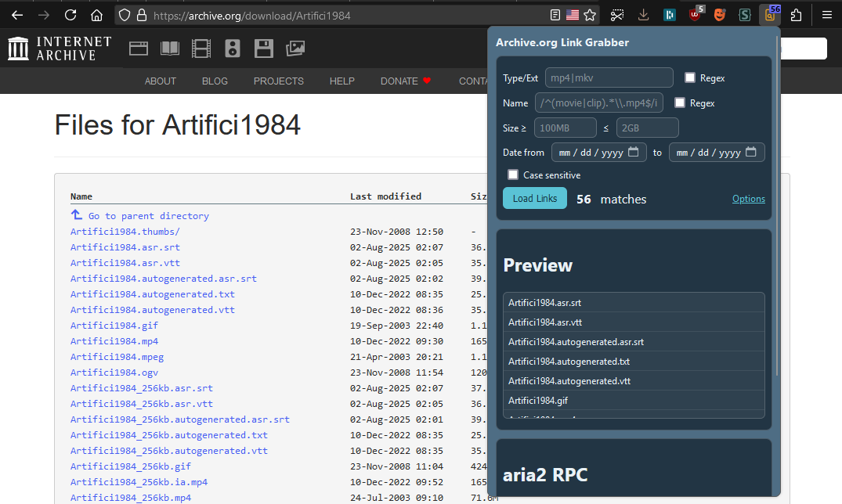Open the Date from calendar picker
The image size is (842, 504).
click(x=633, y=153)
